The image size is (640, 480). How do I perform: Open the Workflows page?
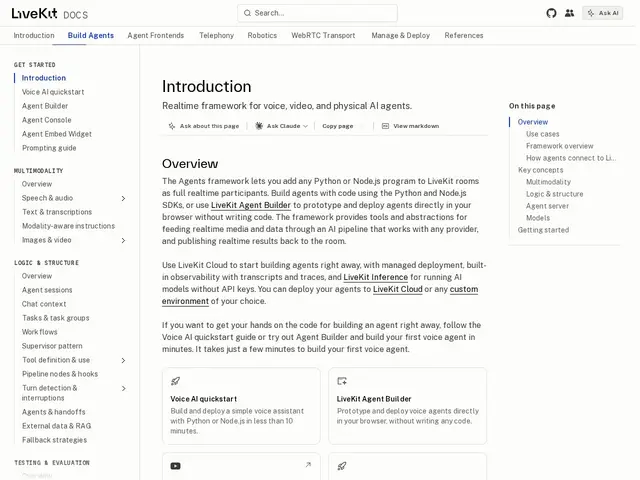pyautogui.click(x=40, y=332)
